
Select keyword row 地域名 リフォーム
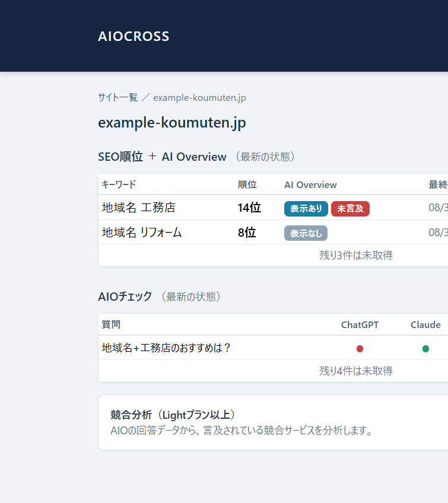tap(273, 233)
